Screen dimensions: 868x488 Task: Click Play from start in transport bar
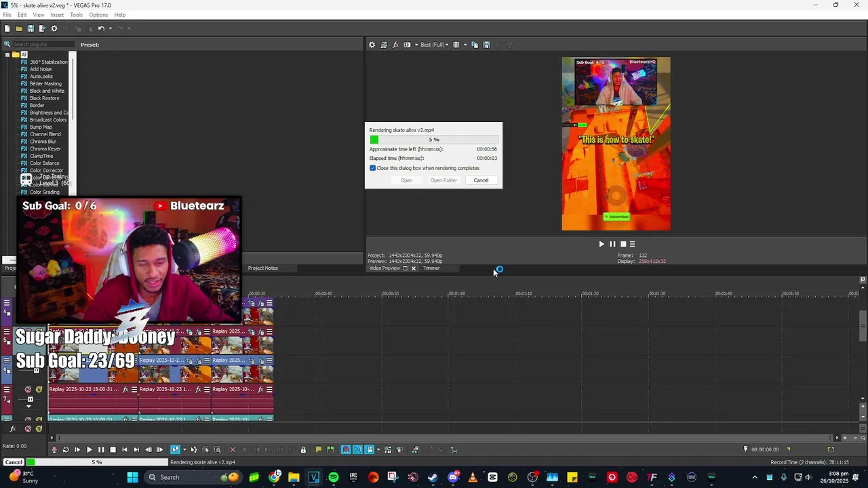[77, 449]
